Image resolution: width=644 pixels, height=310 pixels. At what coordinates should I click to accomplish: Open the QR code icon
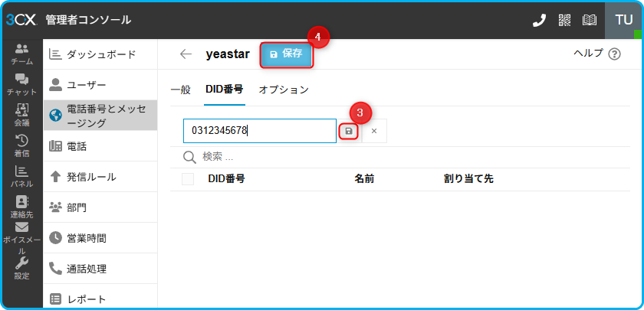[565, 20]
